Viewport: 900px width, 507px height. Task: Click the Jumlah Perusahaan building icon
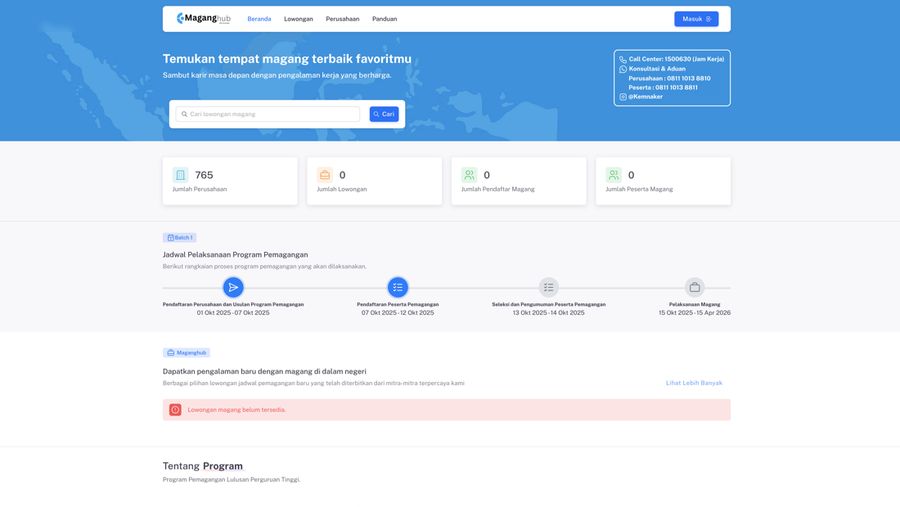point(180,175)
